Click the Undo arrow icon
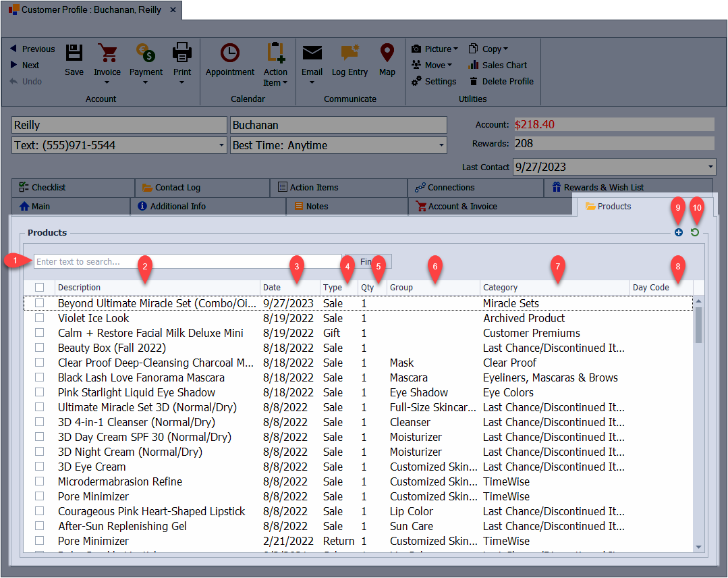The image size is (728, 578). click(x=13, y=81)
